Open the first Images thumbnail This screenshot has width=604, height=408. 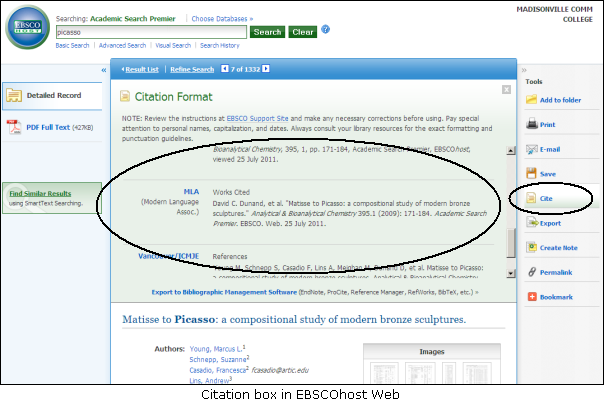(384, 372)
